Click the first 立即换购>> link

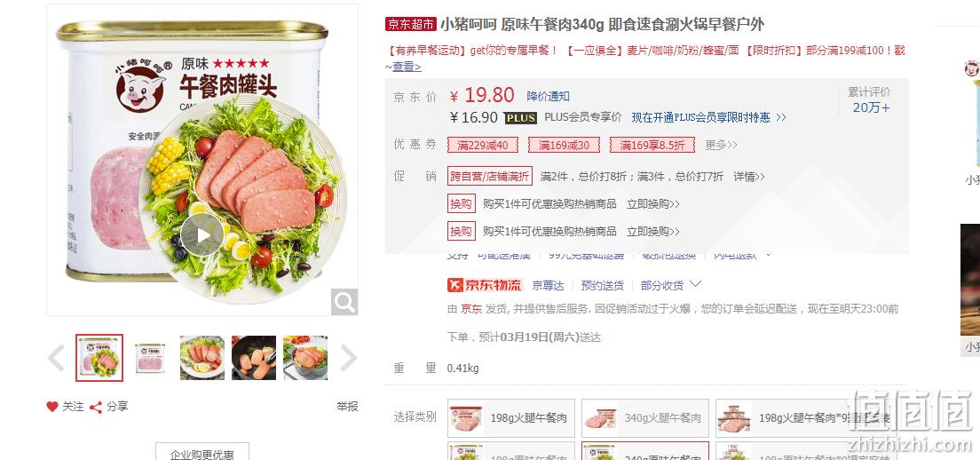pos(653,204)
